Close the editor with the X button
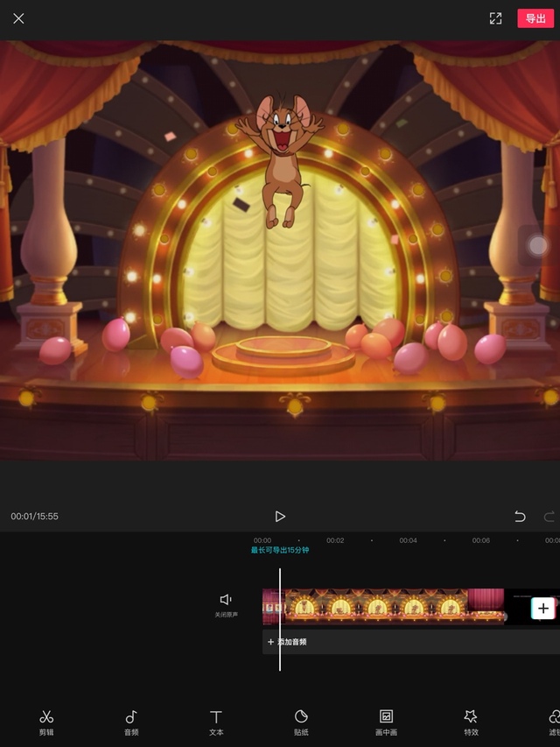560x747 pixels. [18, 18]
